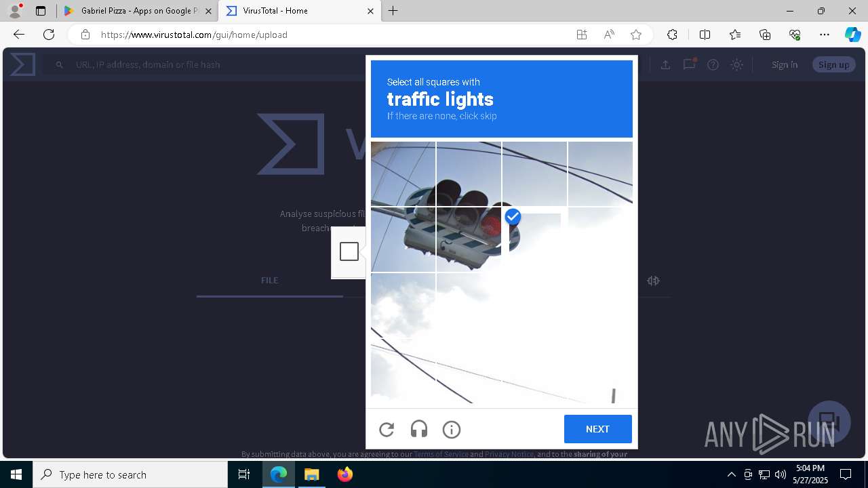The height and width of the screenshot is (488, 868).
Task: Close the VirusTotal - Home tab
Action: click(370, 11)
